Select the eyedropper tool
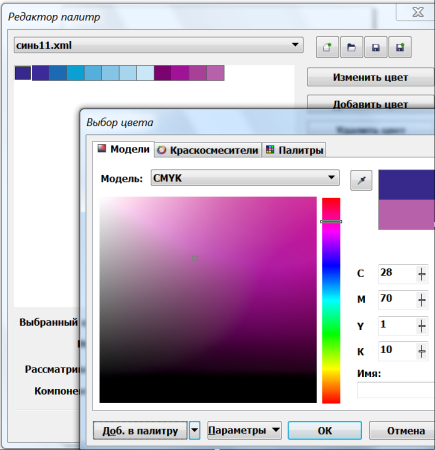This screenshot has width=435, height=450. tap(361, 180)
